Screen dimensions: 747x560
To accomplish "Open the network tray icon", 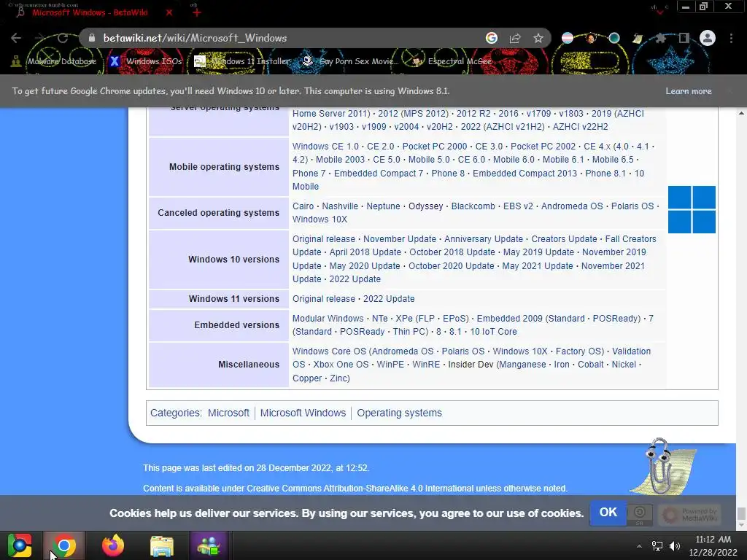I will click(657, 546).
